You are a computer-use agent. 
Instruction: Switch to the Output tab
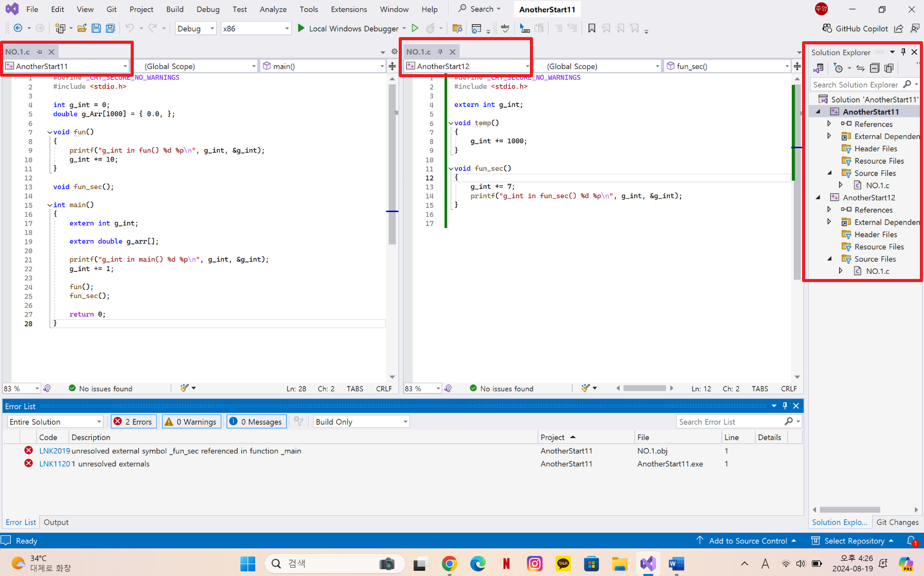click(56, 522)
